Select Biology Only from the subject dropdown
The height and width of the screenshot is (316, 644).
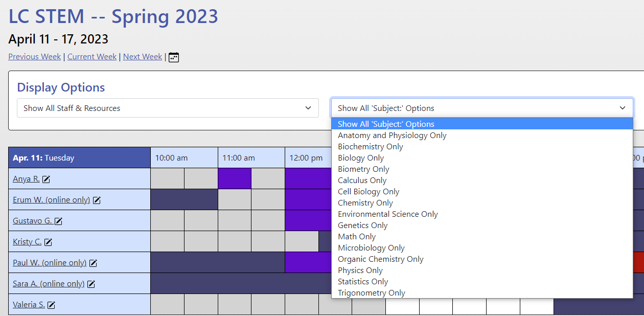360,157
